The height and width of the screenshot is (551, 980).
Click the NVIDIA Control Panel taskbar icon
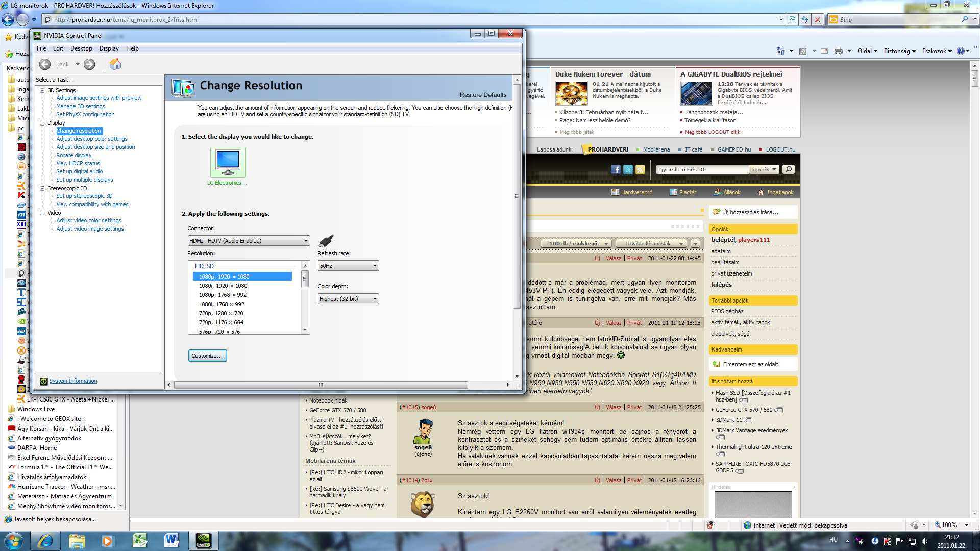203,541
